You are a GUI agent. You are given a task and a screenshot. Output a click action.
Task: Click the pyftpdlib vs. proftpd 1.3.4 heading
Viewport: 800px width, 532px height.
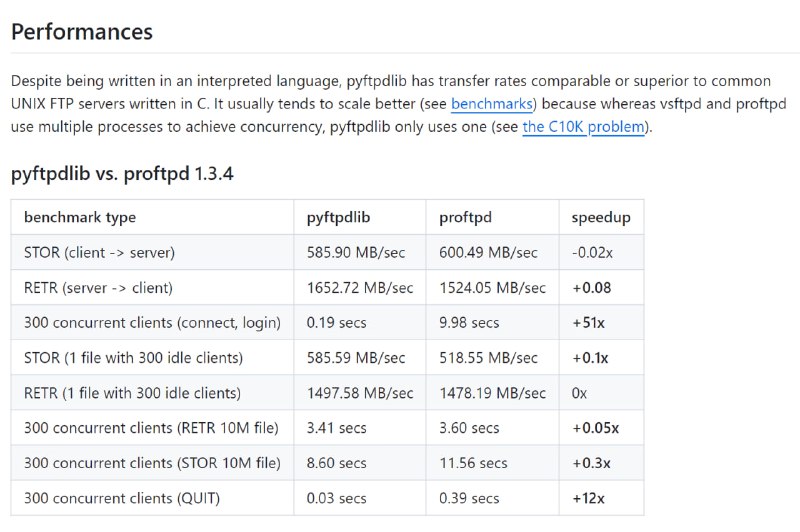pos(122,173)
